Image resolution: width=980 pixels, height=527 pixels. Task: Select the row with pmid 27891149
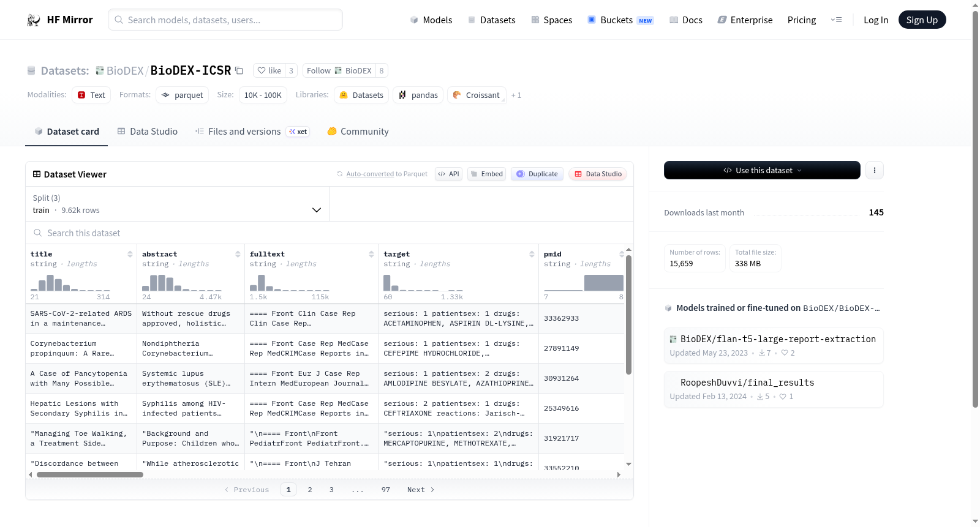pyautogui.click(x=325, y=348)
